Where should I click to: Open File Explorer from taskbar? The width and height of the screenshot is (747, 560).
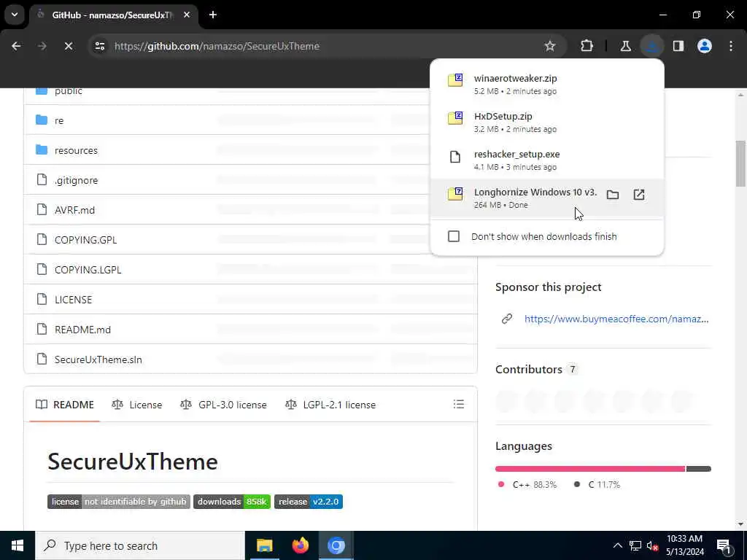[264, 545]
